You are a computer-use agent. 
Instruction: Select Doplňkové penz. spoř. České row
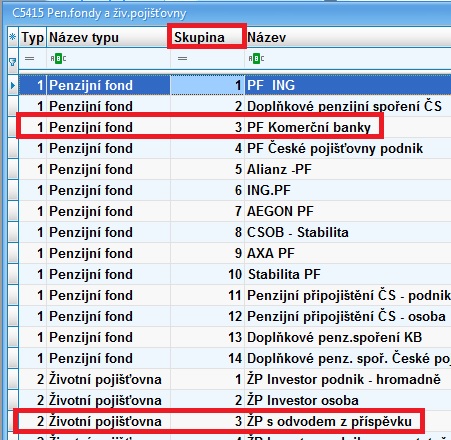235,358
